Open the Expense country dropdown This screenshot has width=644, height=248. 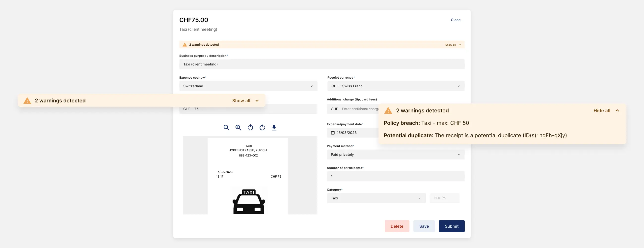248,86
